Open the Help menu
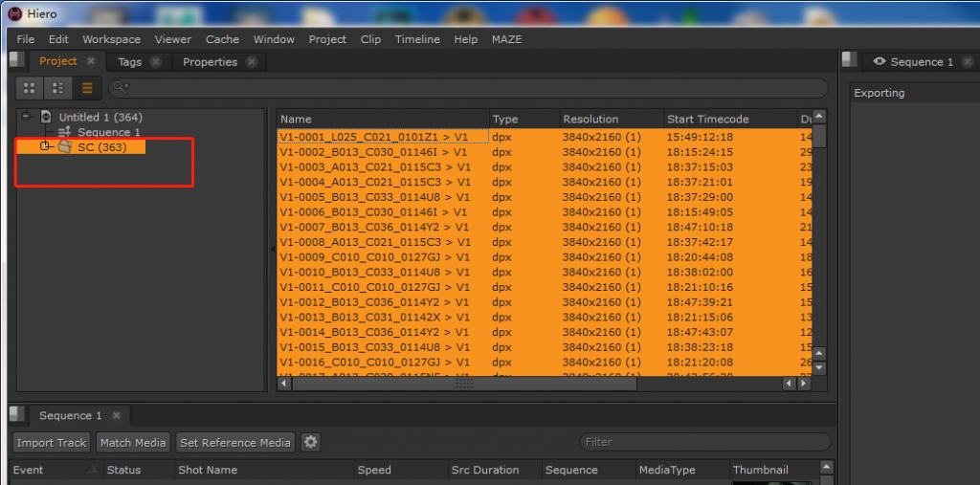The height and width of the screenshot is (485, 980). pos(466,39)
